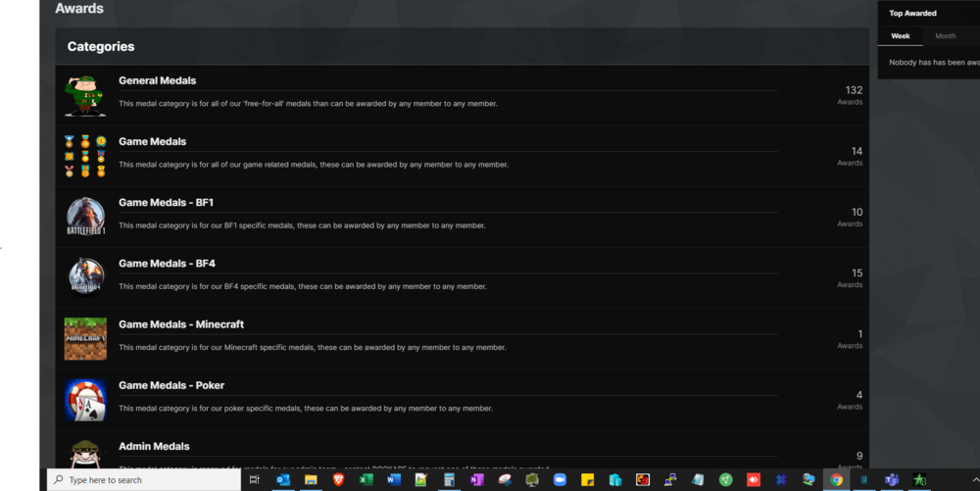Click the 'poker specific medals' description text
This screenshot has width=980, height=491.
coord(306,409)
